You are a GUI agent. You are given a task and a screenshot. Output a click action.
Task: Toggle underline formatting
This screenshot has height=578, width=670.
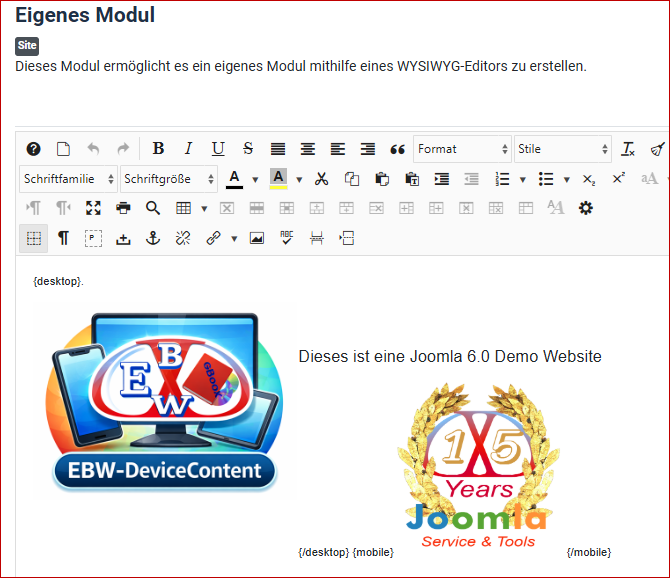point(218,149)
